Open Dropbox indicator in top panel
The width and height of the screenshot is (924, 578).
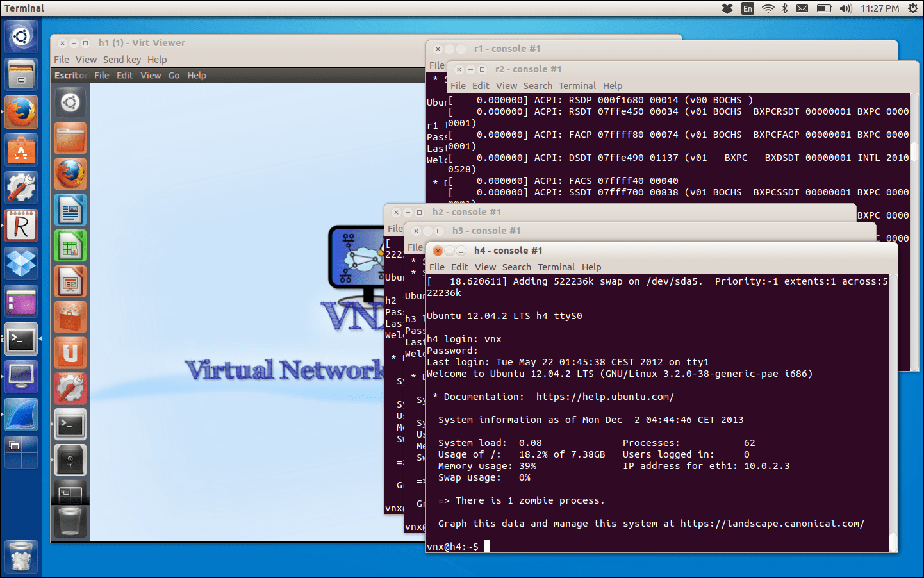pyautogui.click(x=727, y=8)
